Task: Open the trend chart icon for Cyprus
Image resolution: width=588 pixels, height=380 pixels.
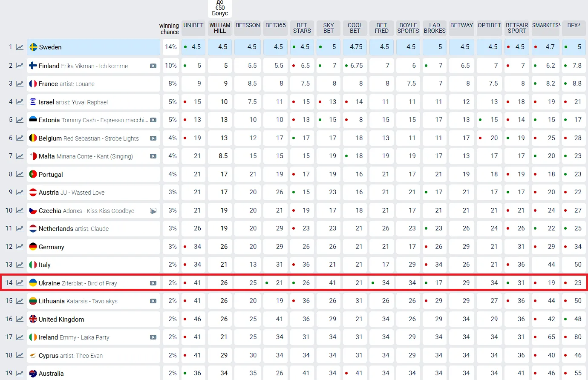Action: (20, 355)
